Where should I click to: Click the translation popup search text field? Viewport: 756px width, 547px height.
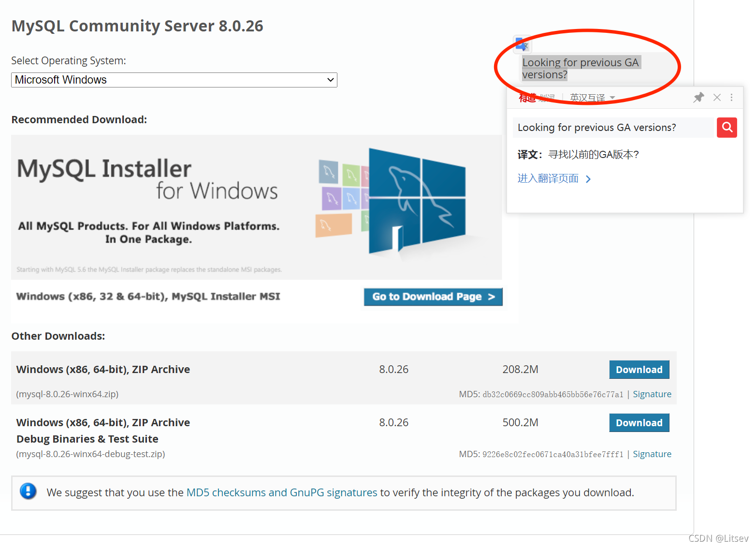614,128
